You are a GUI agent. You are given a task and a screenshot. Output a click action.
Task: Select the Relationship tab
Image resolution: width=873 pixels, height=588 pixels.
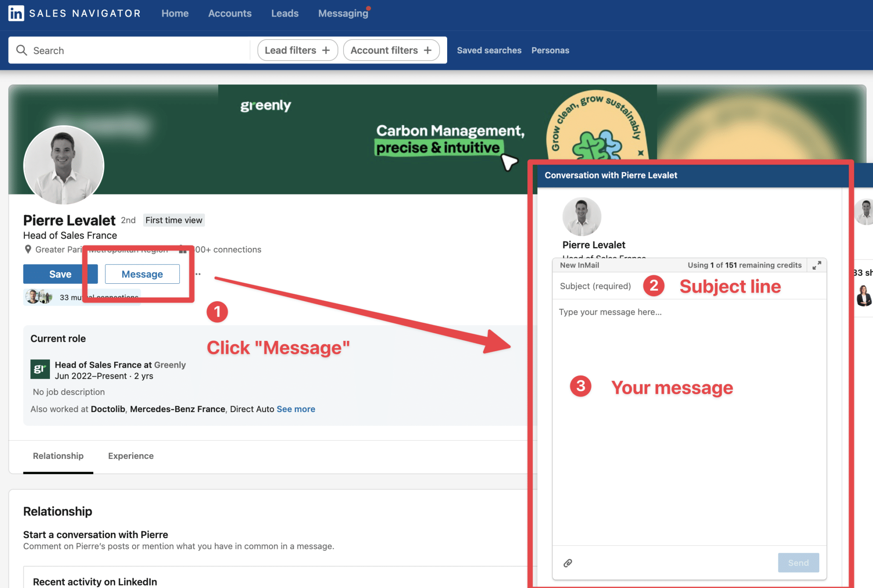click(x=58, y=456)
